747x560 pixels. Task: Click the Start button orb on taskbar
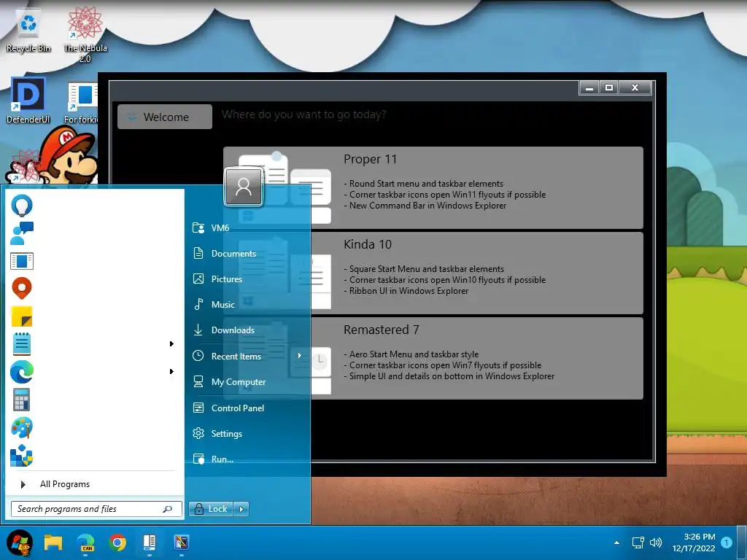20,542
